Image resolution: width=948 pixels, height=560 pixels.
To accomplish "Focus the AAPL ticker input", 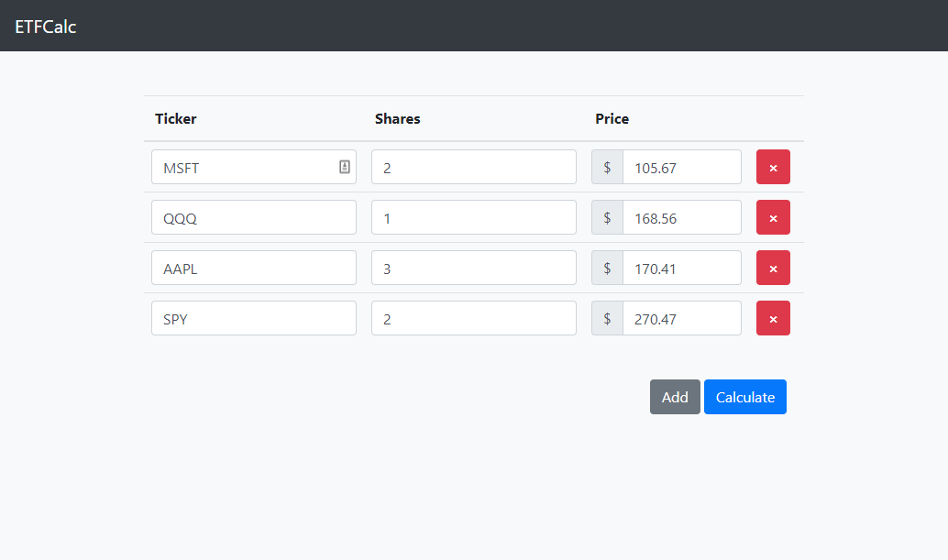I will pyautogui.click(x=254, y=268).
